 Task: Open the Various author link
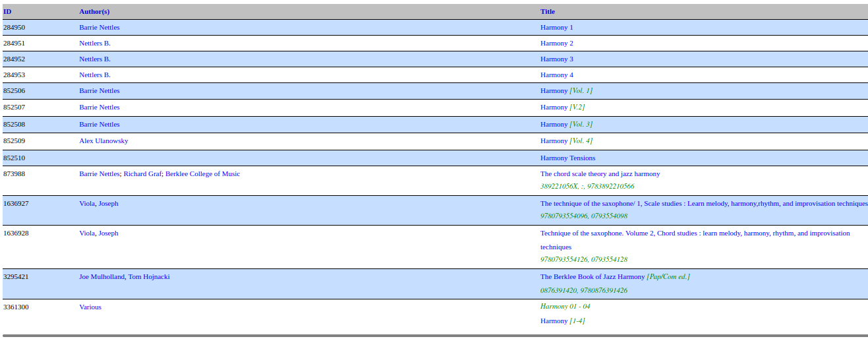[90, 307]
